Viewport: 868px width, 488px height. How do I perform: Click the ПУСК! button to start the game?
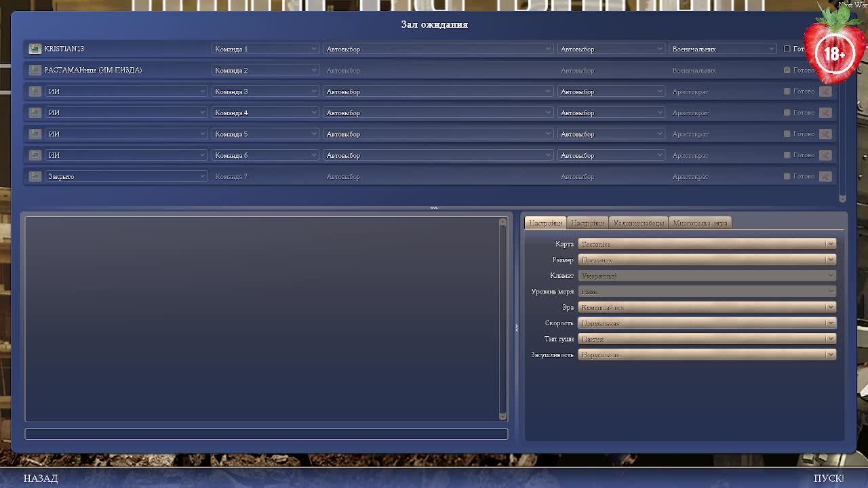[829, 479]
